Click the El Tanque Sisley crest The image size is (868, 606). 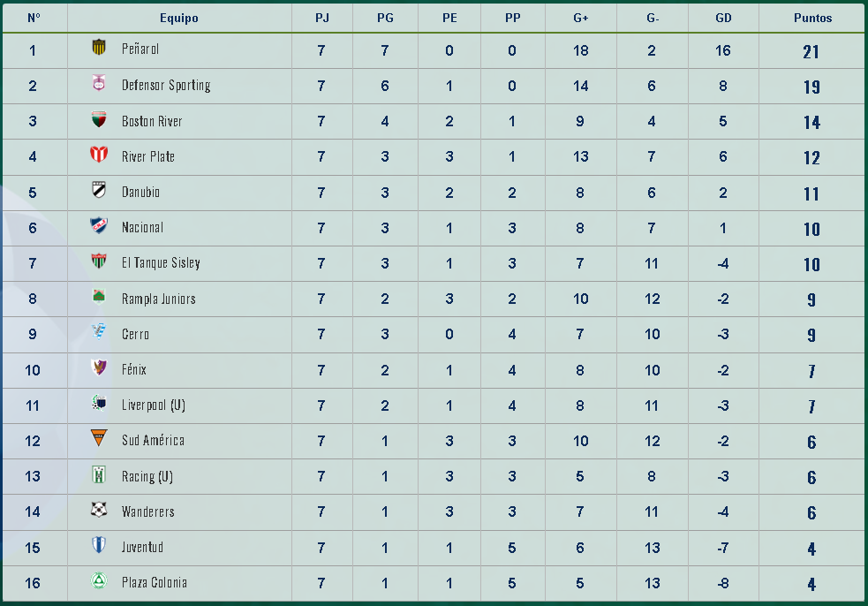(x=99, y=261)
